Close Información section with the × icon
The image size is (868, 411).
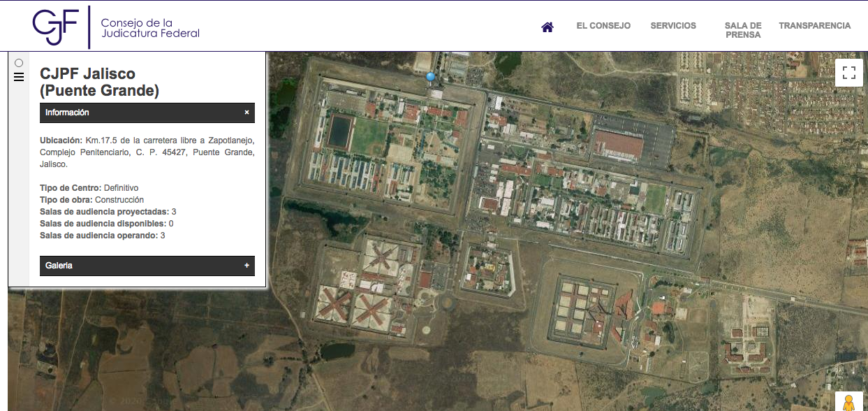(x=247, y=113)
